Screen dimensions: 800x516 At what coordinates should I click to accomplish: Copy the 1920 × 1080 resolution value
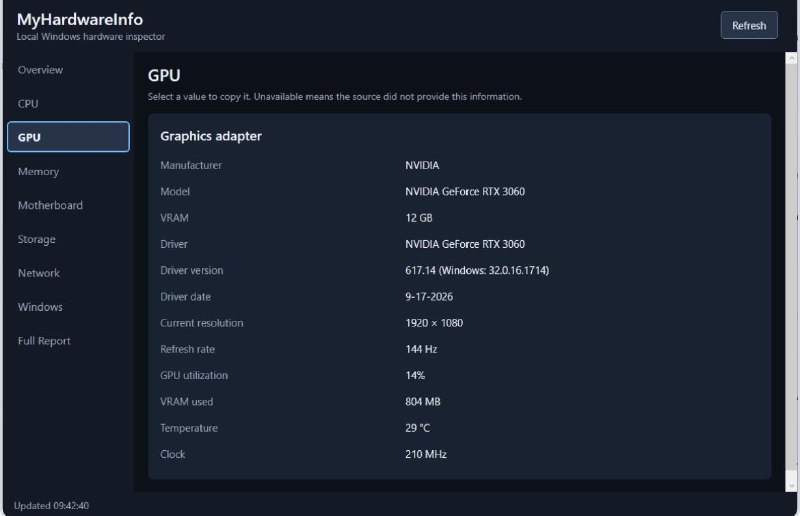pyautogui.click(x=434, y=323)
